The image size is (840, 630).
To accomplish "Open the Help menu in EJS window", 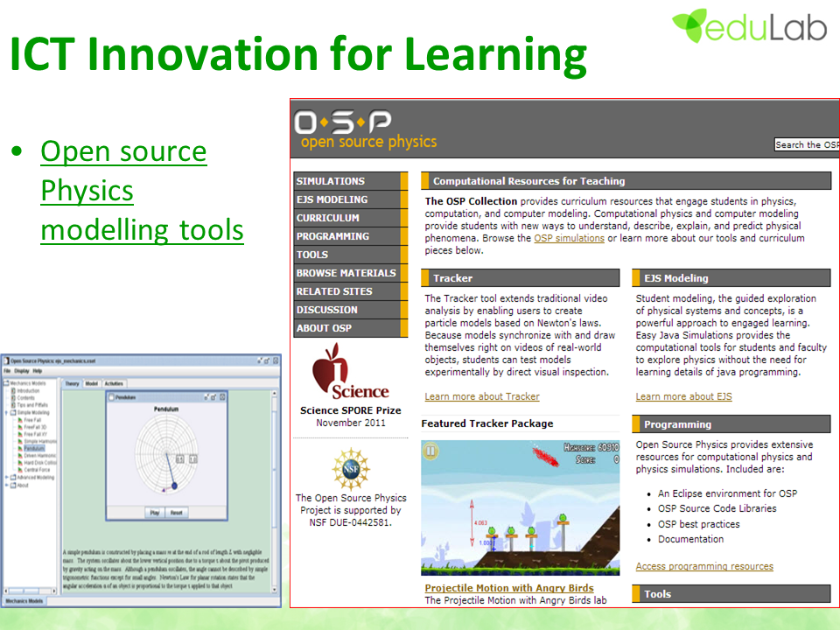I will point(38,371).
